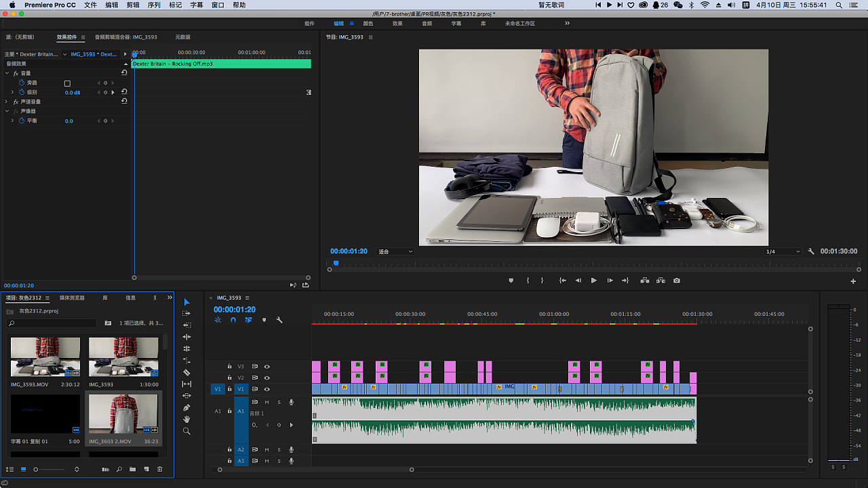Open timeline wrench display settings
Viewport: 868px width, 488px height.
[x=279, y=320]
